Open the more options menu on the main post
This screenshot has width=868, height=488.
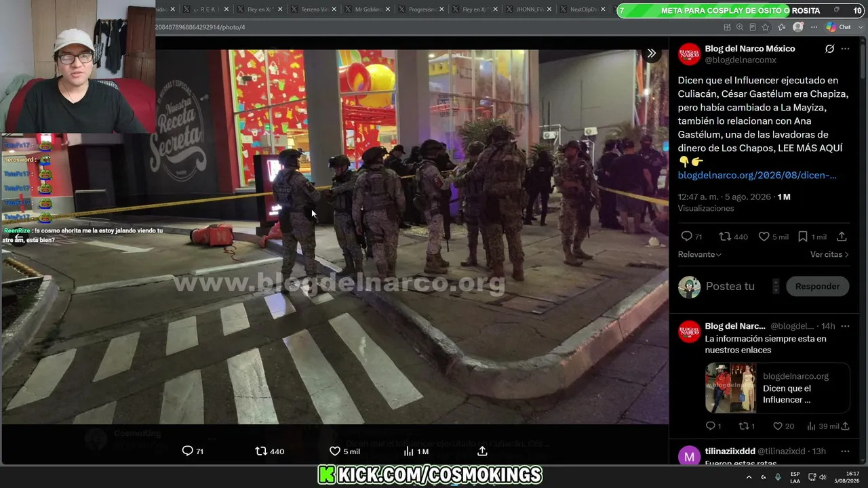[845, 49]
